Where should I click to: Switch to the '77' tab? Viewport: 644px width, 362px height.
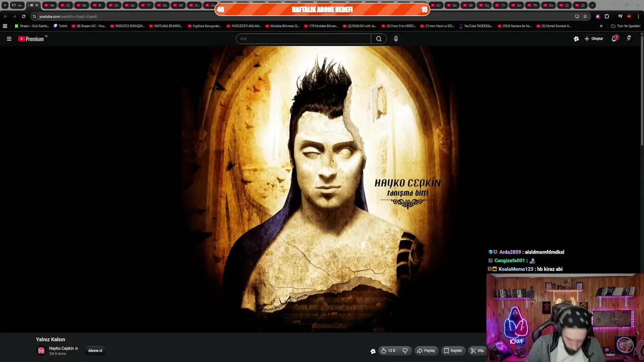coord(146,5)
